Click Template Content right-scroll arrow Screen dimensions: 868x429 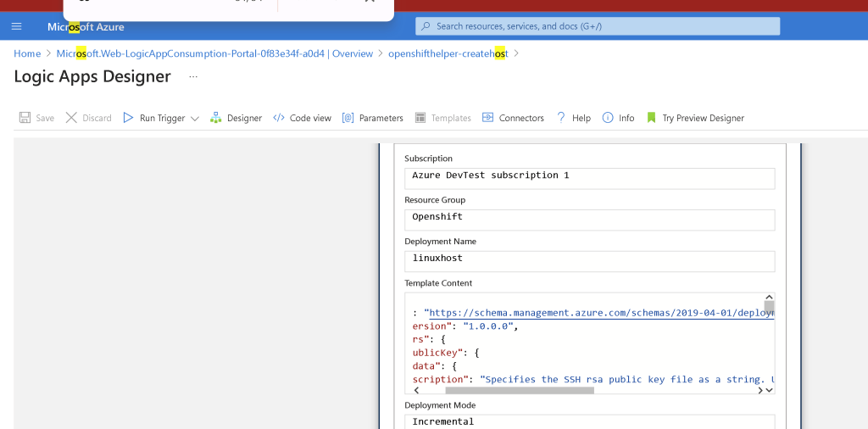[x=760, y=390]
